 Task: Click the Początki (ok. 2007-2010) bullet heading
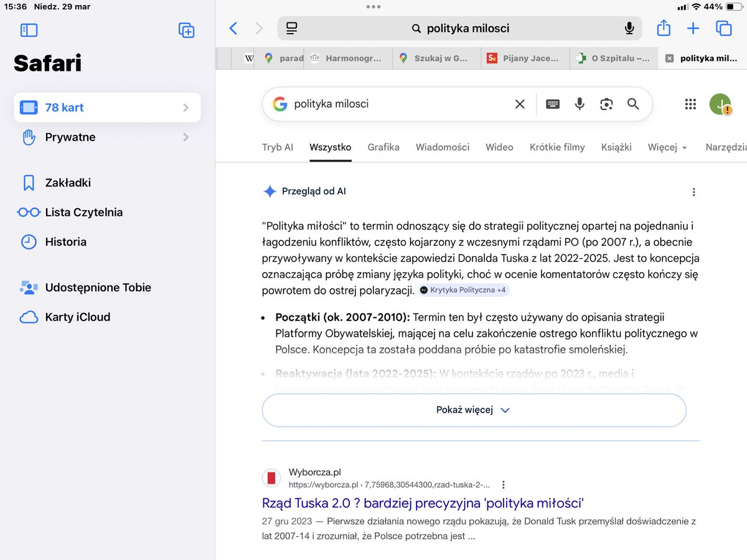click(342, 317)
